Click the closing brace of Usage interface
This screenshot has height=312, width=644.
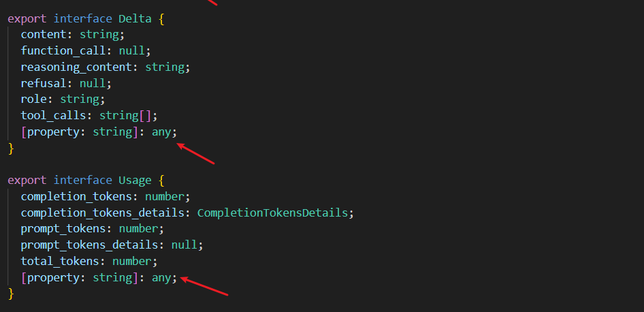pyautogui.click(x=11, y=294)
